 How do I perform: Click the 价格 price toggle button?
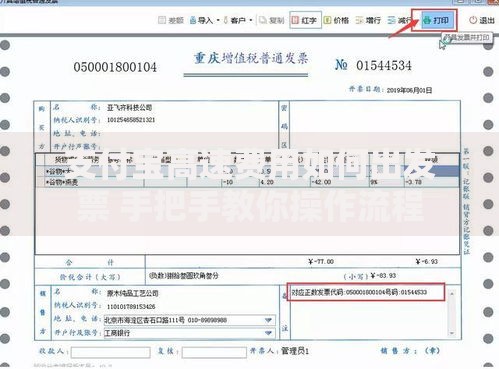tap(336, 20)
